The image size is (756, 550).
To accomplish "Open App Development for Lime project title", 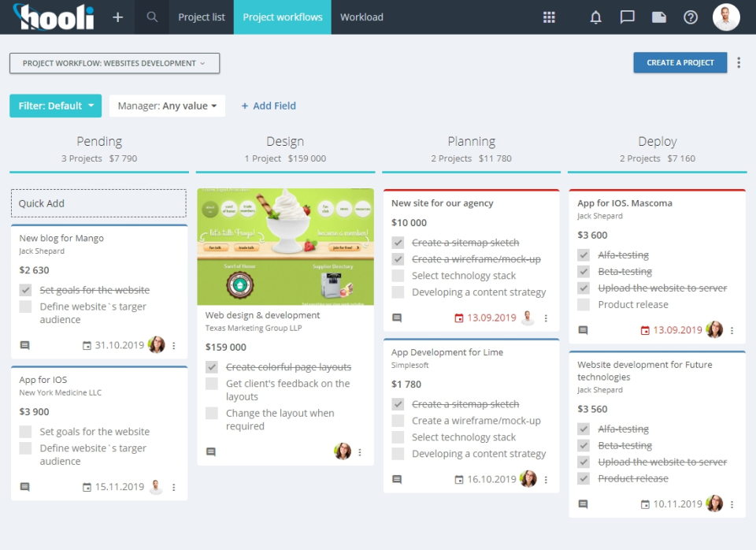I will [x=447, y=352].
